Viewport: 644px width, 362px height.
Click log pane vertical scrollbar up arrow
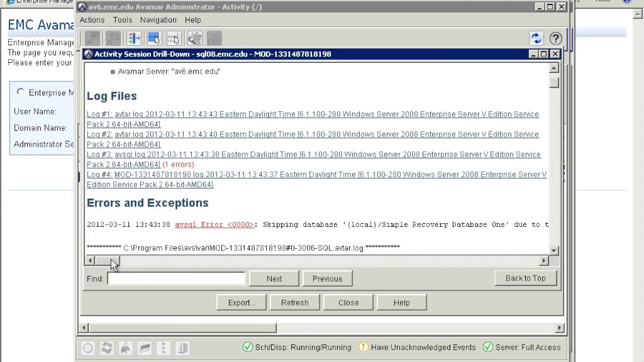[x=554, y=68]
